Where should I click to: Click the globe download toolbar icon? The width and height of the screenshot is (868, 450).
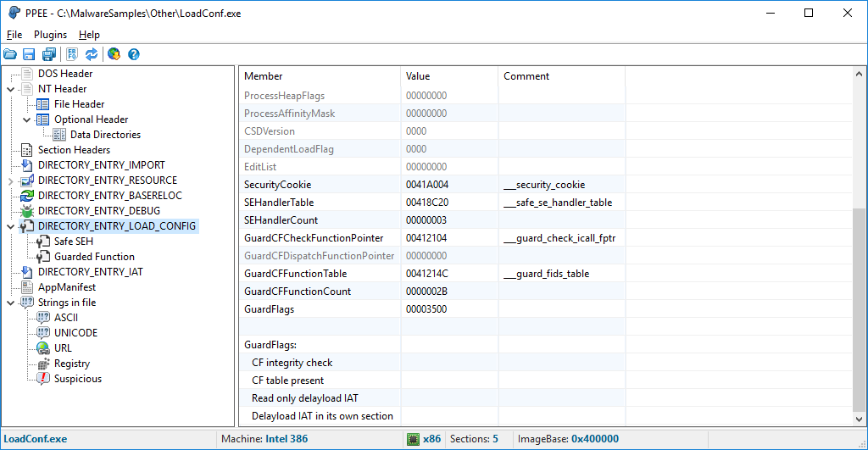click(x=114, y=54)
